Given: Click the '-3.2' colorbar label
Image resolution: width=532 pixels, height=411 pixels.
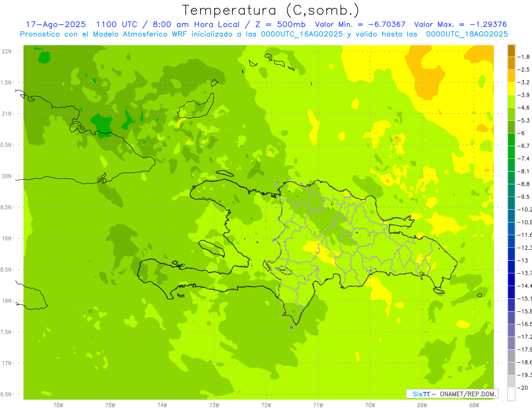Looking at the screenshot, I should (524, 82).
